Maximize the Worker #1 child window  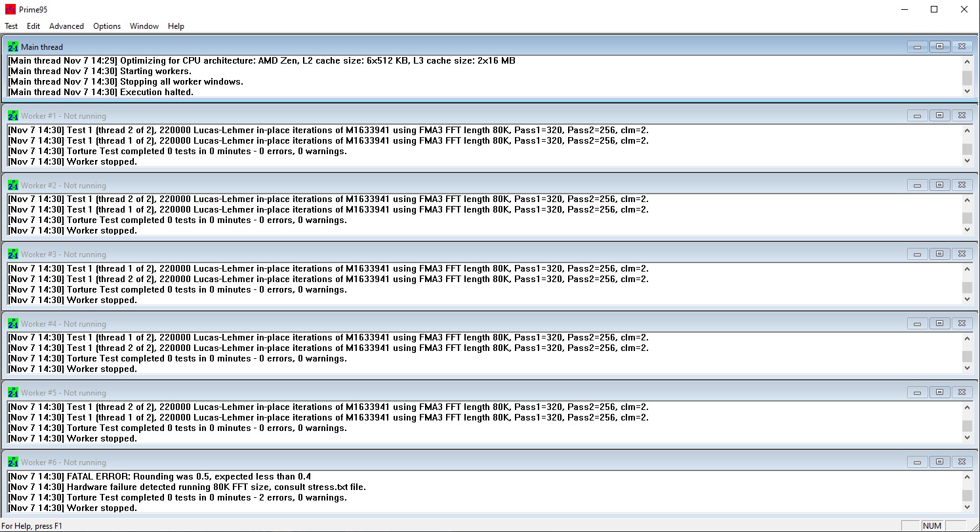[x=939, y=115]
